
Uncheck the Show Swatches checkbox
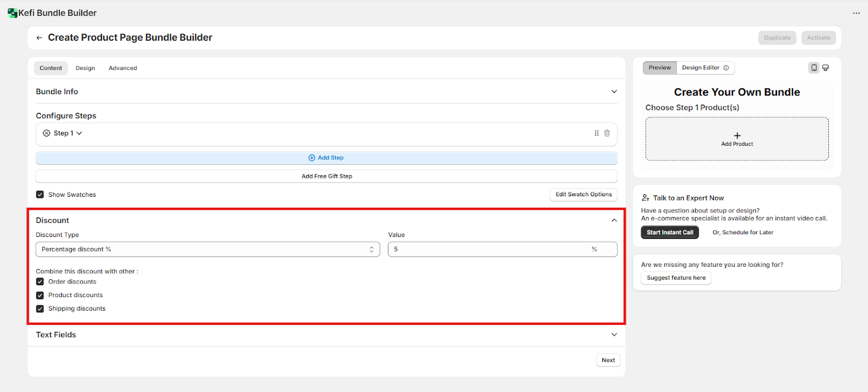coord(40,195)
